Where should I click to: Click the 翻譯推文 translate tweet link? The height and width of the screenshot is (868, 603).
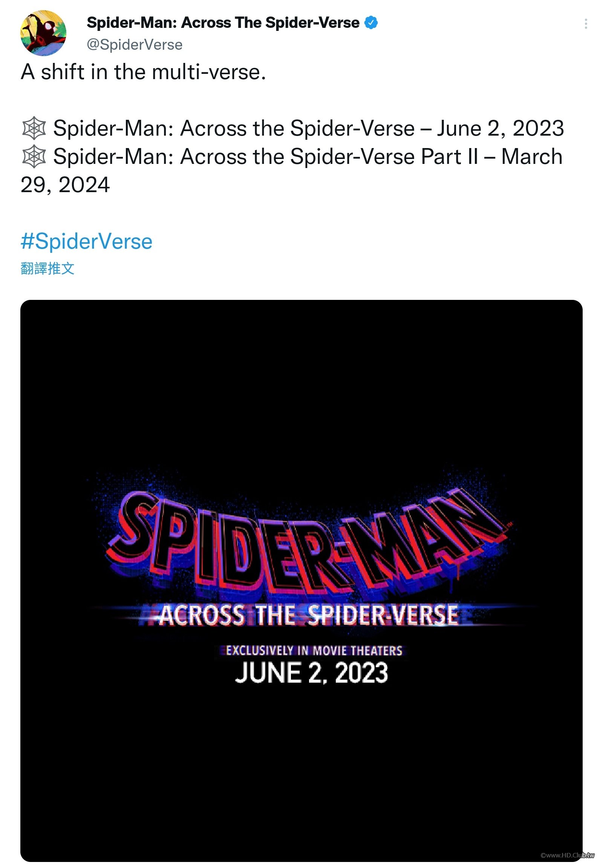[47, 269]
